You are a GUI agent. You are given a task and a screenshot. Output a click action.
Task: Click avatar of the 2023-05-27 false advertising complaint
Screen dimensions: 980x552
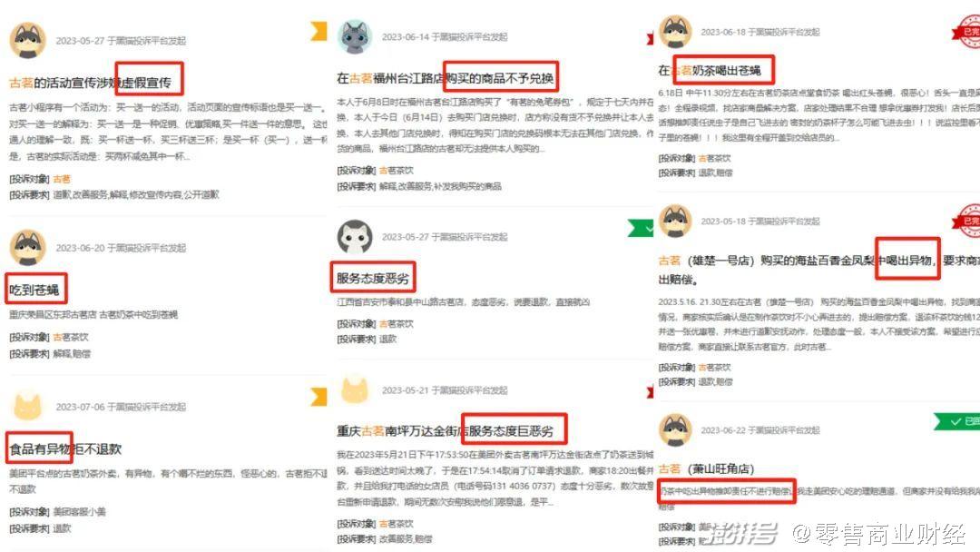[27, 41]
